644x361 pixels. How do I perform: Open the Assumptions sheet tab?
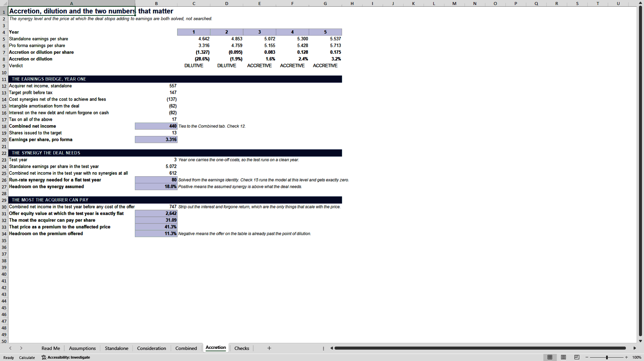82,348
